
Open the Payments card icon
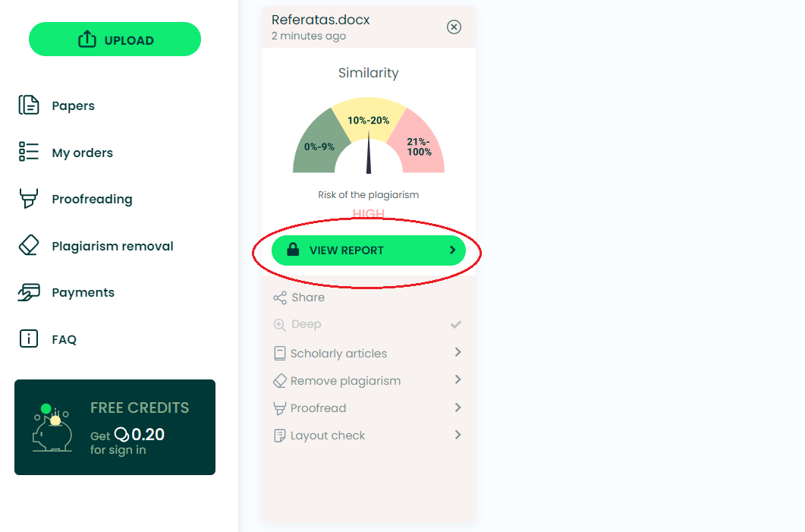click(29, 292)
